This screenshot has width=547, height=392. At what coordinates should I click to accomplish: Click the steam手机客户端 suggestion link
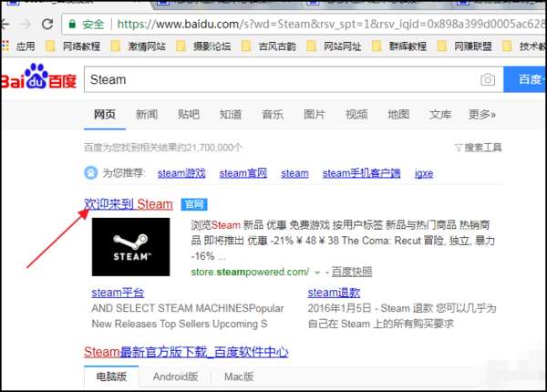point(361,173)
